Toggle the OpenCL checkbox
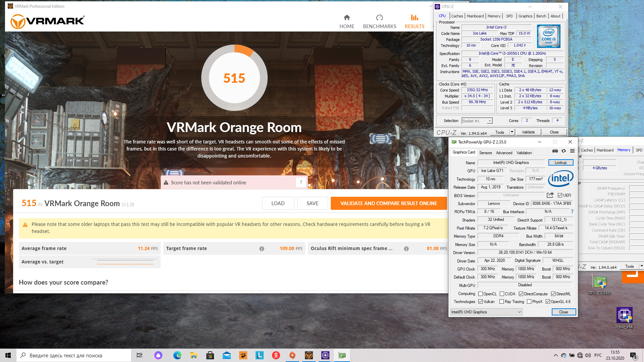Viewport: 644px width, 362px height. (480, 294)
